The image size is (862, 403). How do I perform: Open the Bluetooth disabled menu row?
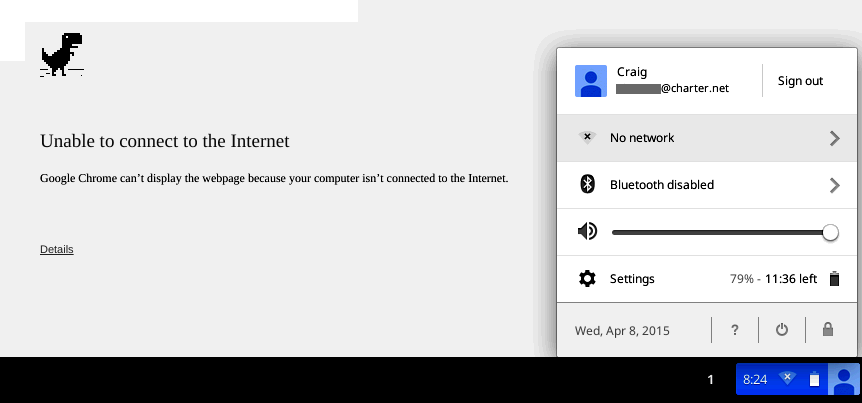700,185
